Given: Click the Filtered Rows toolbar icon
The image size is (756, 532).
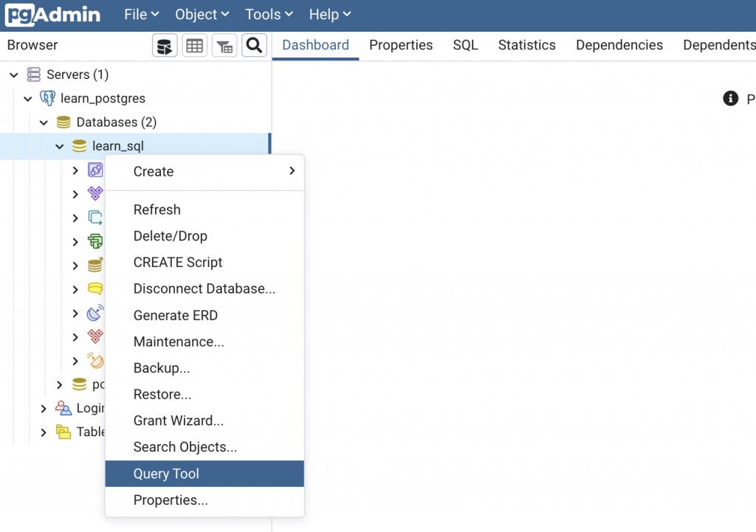Looking at the screenshot, I should coord(224,46).
